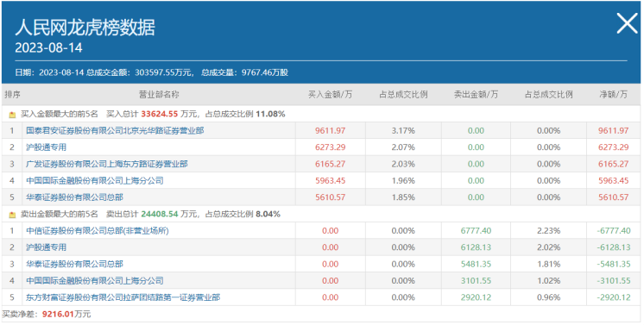Open the buy-side 沪股通专用 link with 6273.29

pos(46,147)
